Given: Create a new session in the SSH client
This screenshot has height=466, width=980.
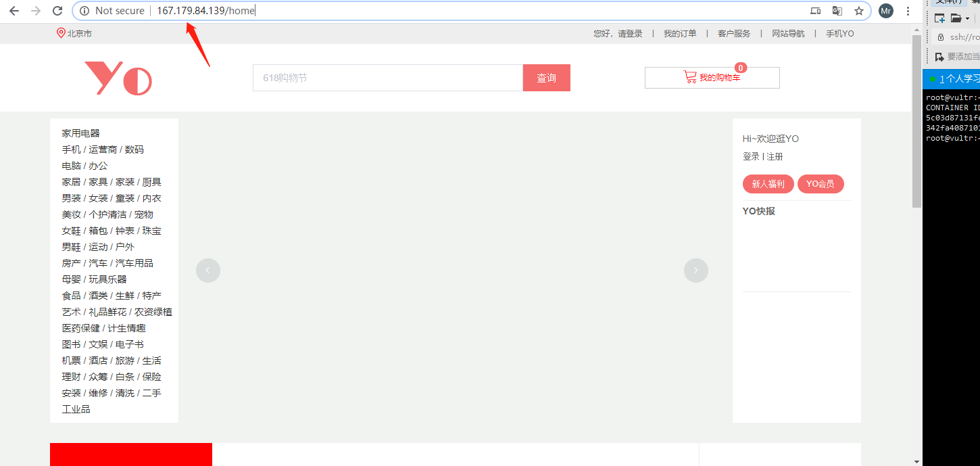Looking at the screenshot, I should click(x=939, y=18).
